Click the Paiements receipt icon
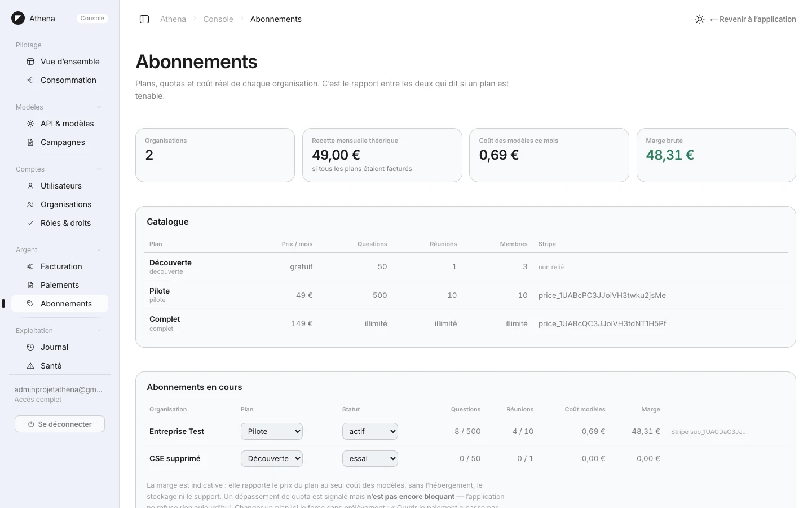The height and width of the screenshot is (508, 812). pos(30,285)
